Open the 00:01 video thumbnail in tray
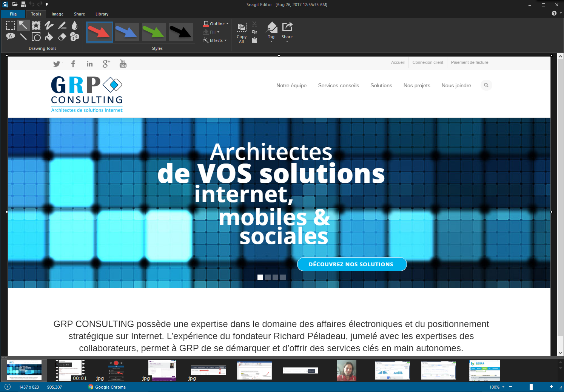The image size is (564, 392). pos(71,370)
